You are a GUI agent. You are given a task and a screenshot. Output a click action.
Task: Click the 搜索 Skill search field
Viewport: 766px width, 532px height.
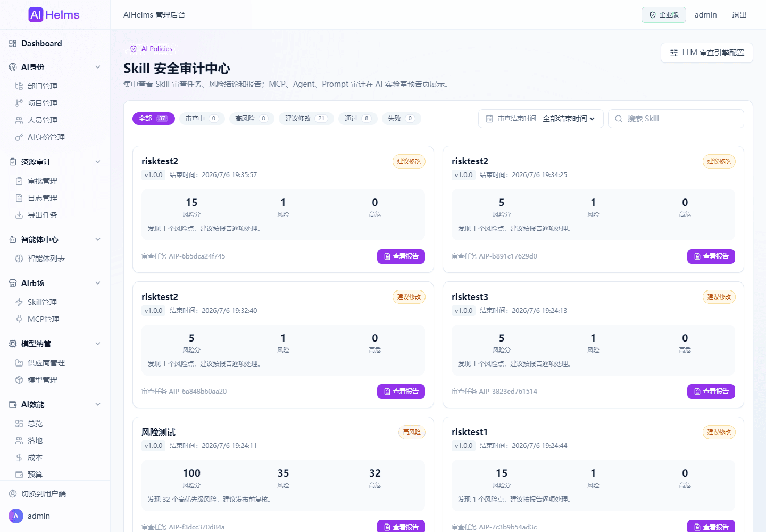pyautogui.click(x=676, y=119)
